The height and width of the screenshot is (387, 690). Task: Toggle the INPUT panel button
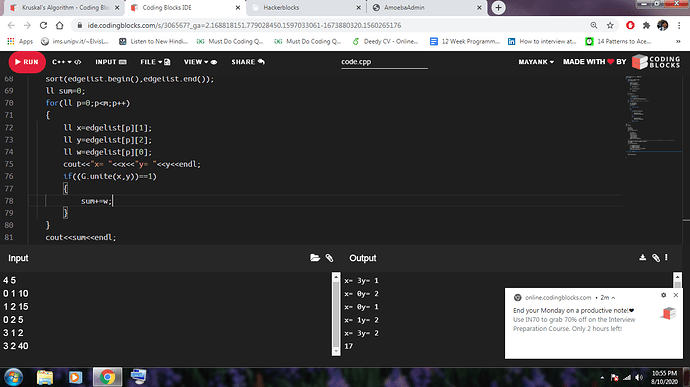[x=111, y=62]
